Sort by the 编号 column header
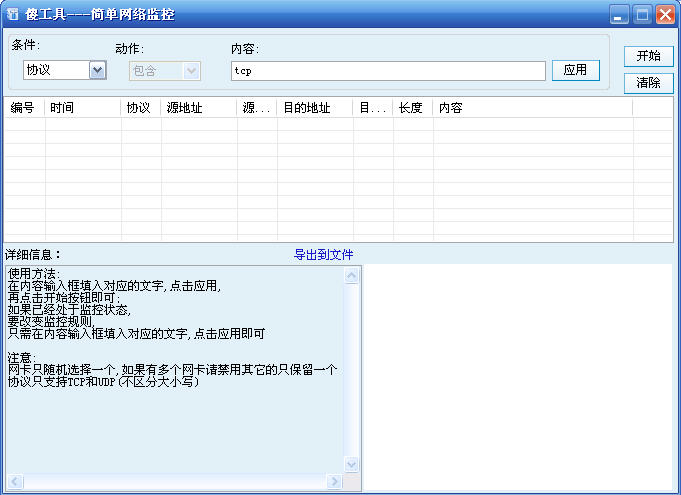This screenshot has height=495, width=681. point(24,108)
